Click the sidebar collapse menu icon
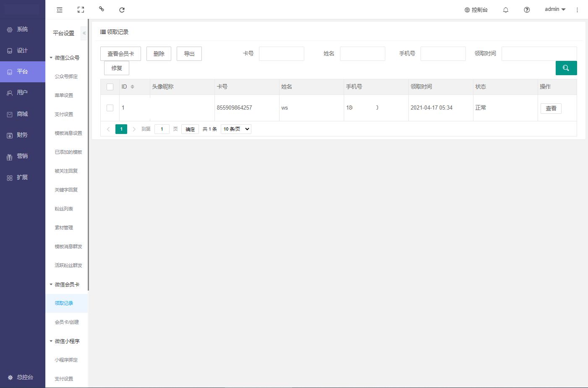Image resolution: width=588 pixels, height=388 pixels. [x=60, y=10]
